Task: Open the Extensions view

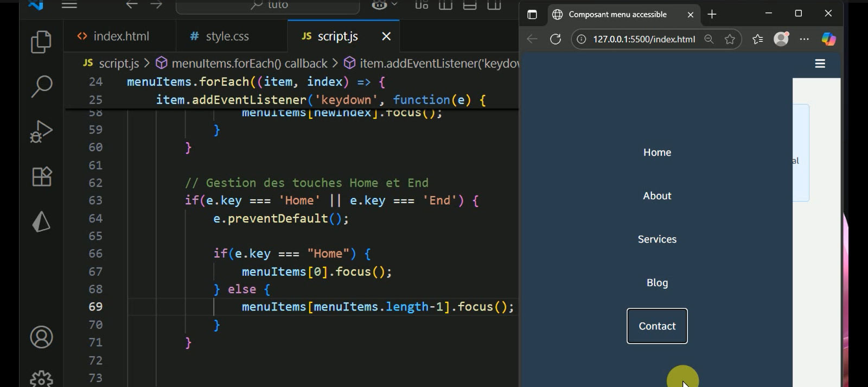Action: click(x=41, y=176)
